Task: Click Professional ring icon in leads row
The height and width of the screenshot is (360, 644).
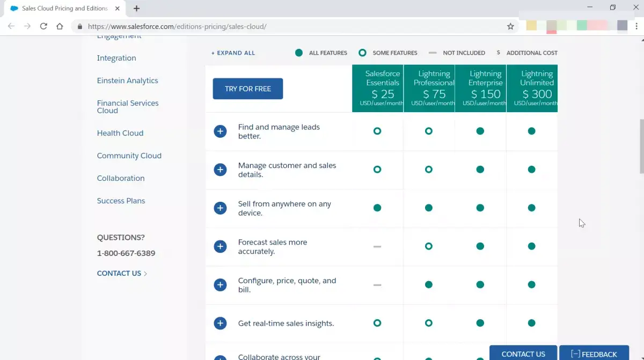Action: (429, 131)
